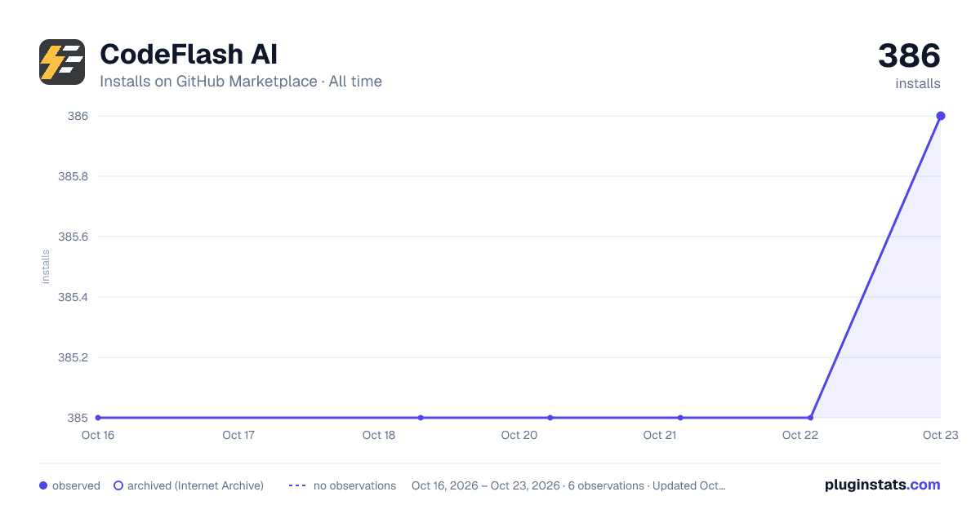Screen dimensions: 980x514
Task: Click the x-axis label Oct 20
Action: 519,435
